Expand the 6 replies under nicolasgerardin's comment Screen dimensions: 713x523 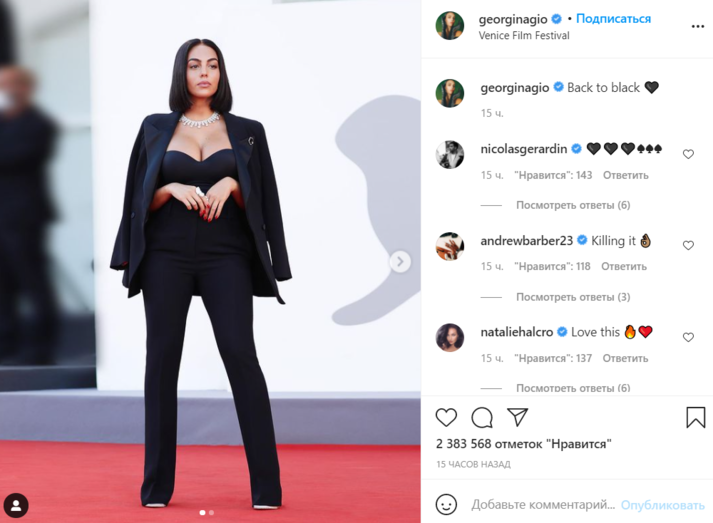573,205
